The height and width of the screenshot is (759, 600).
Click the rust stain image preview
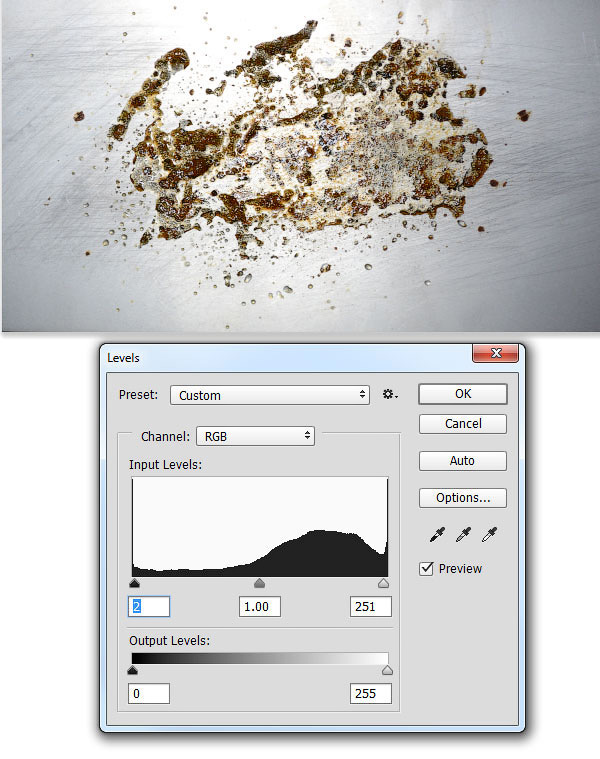point(300,166)
